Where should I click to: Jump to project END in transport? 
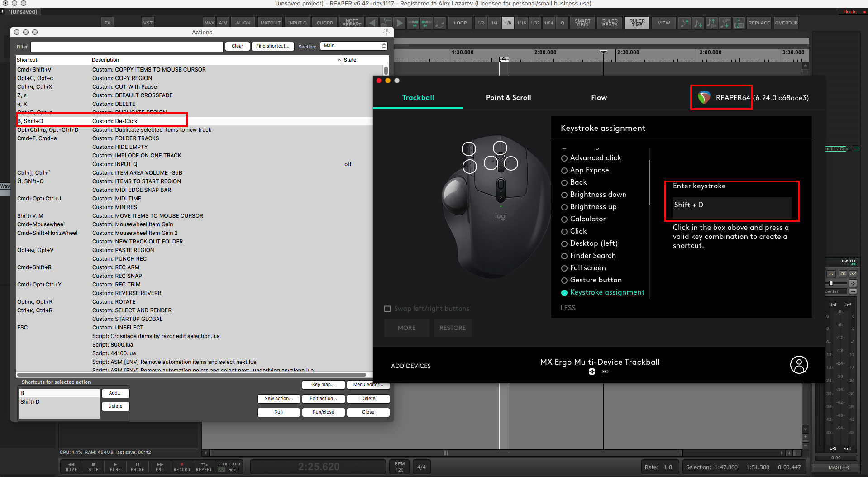(160, 467)
